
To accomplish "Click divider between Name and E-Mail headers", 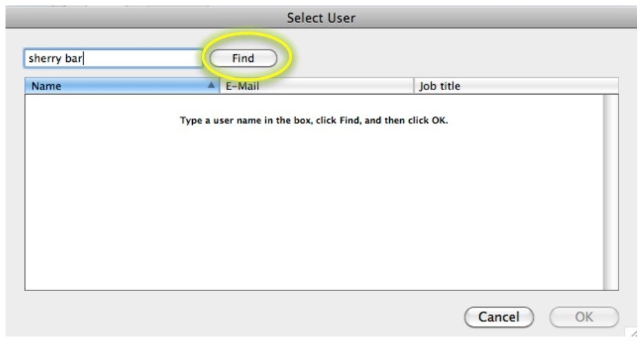I will pos(219,87).
